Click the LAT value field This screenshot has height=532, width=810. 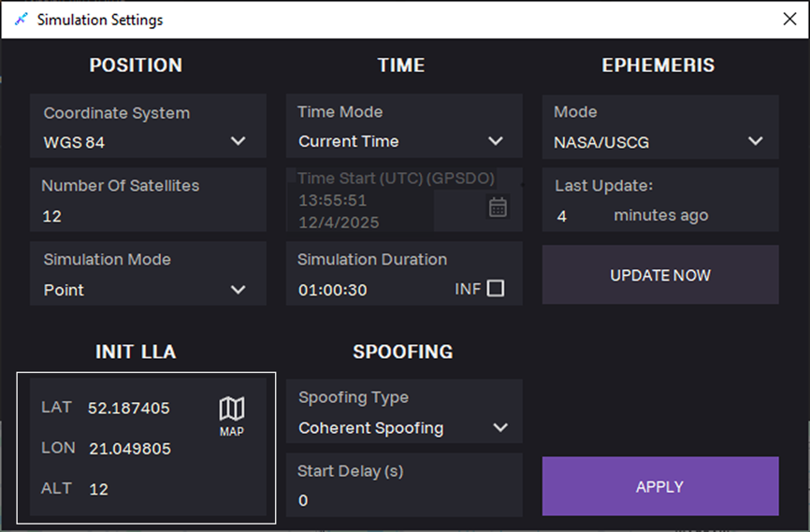tap(129, 409)
